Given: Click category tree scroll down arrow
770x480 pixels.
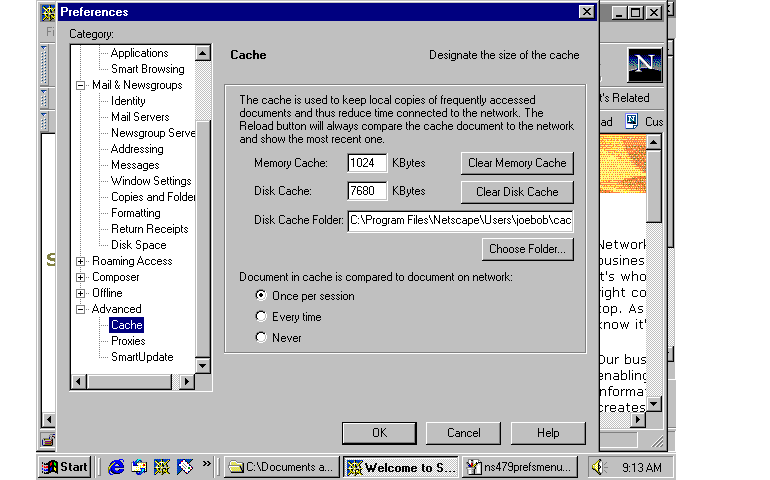Looking at the screenshot, I should (203, 365).
